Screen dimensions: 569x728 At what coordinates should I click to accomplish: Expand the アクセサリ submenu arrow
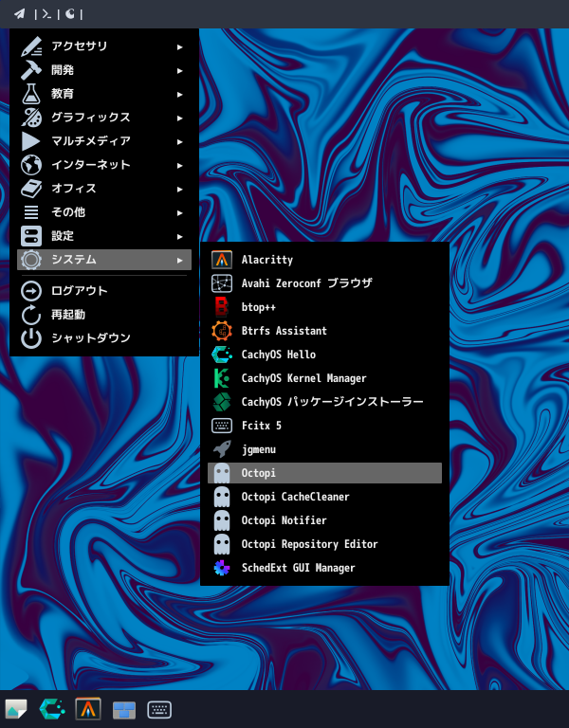[180, 46]
